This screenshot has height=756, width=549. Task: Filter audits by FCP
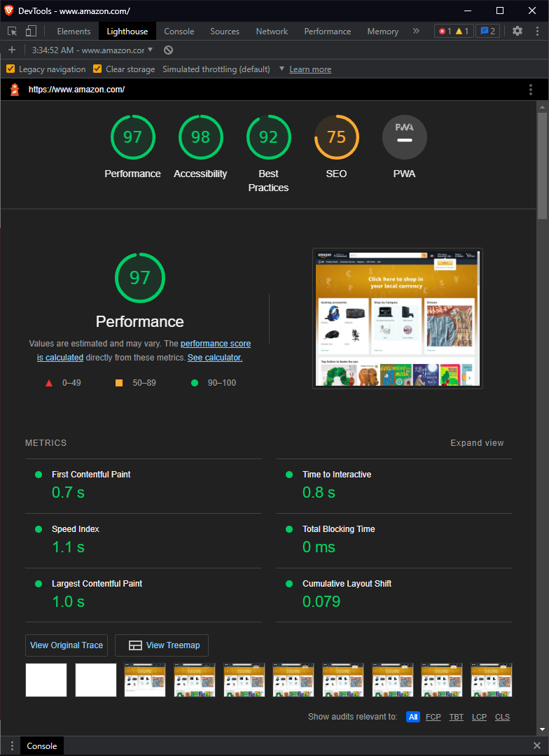click(x=433, y=717)
